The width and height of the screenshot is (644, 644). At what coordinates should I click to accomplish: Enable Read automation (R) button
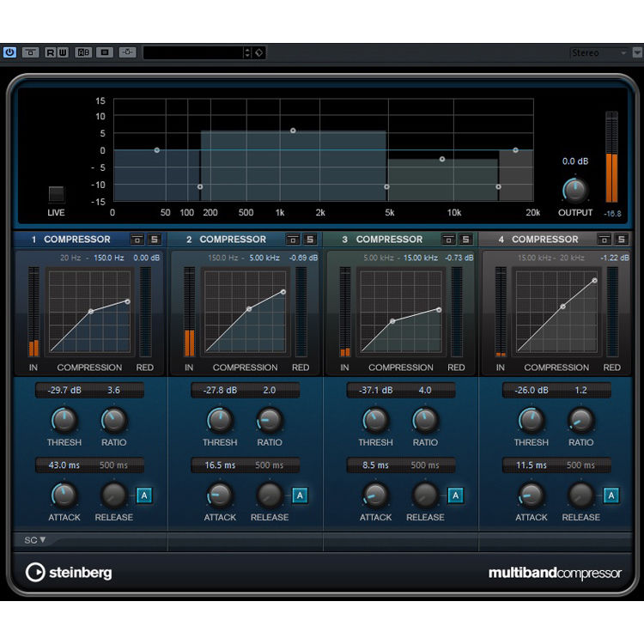point(51,52)
